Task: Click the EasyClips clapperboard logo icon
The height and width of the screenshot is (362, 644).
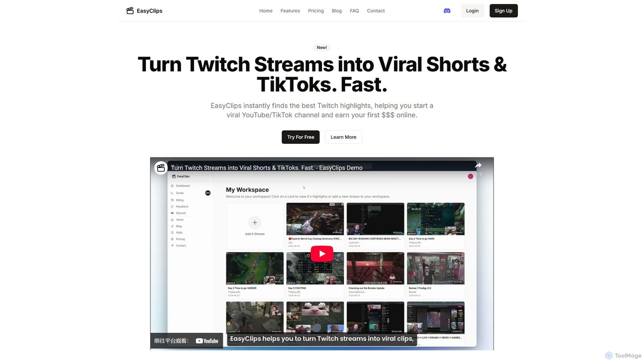Action: (x=130, y=11)
